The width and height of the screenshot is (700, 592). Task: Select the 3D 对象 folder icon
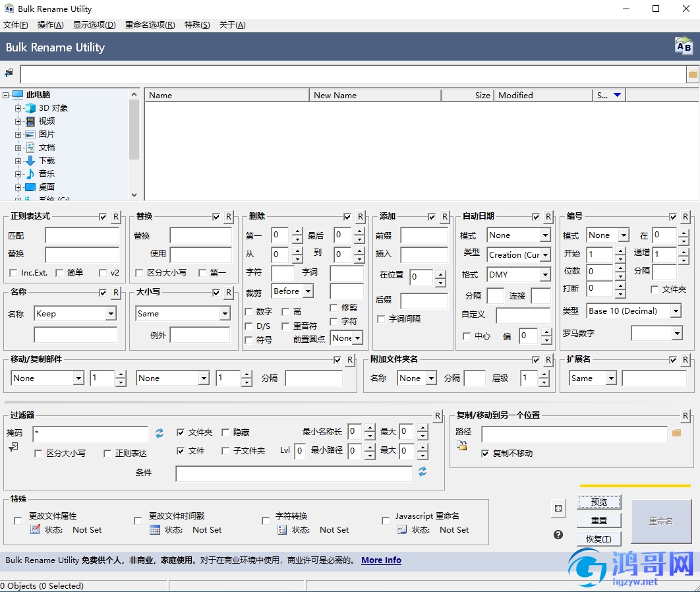(x=30, y=108)
